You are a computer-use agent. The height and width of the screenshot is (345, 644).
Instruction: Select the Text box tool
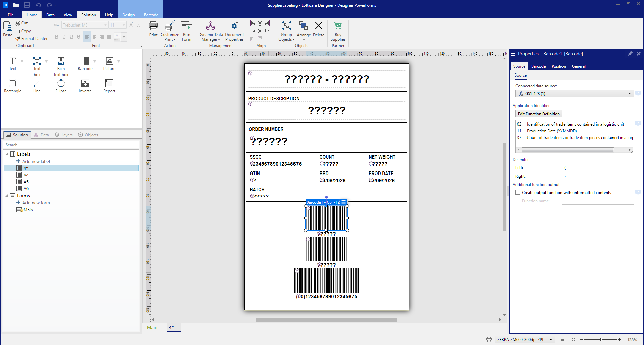pyautogui.click(x=37, y=66)
